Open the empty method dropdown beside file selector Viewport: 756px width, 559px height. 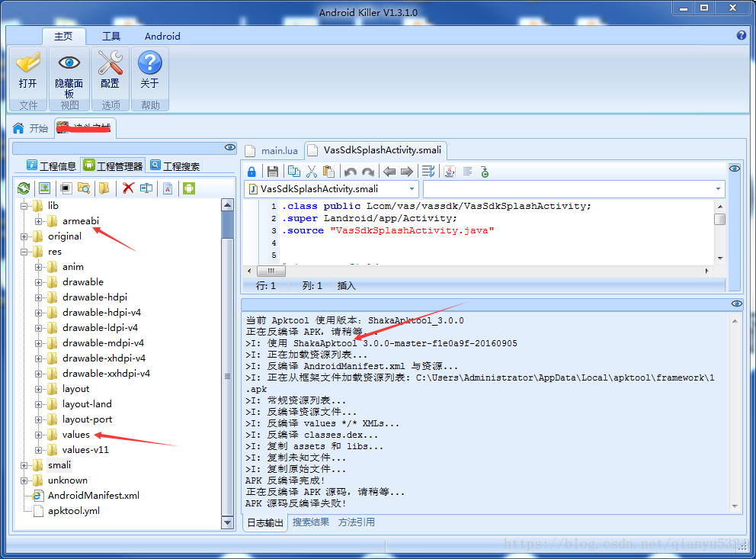pyautogui.click(x=718, y=189)
